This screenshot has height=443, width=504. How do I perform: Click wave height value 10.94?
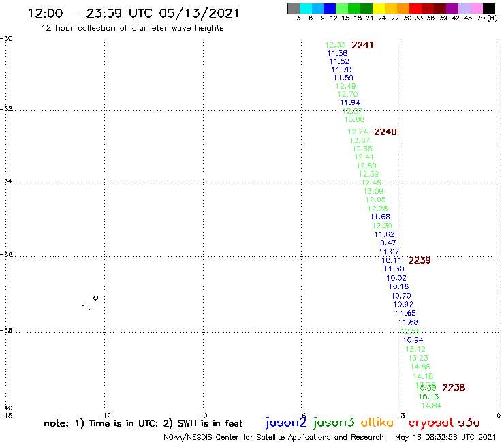[x=413, y=340]
